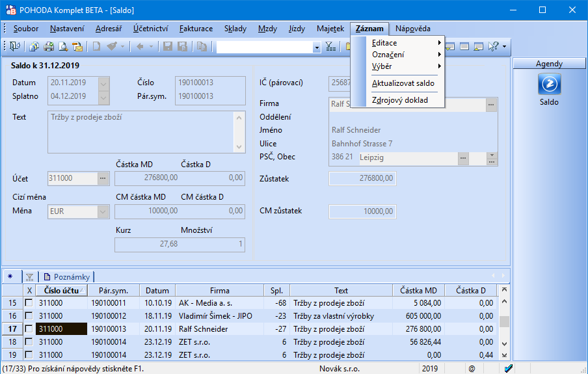Jump to the table bottom with the double-down arrow

coord(504,355)
